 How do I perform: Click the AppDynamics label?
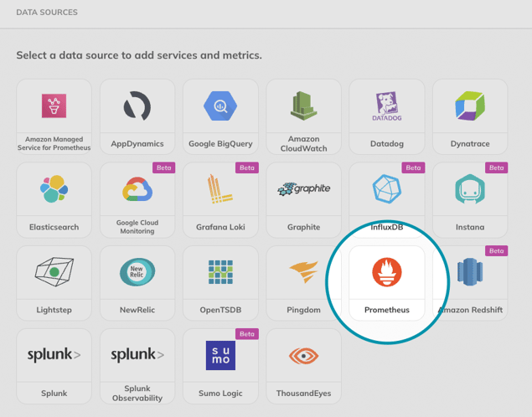(137, 144)
